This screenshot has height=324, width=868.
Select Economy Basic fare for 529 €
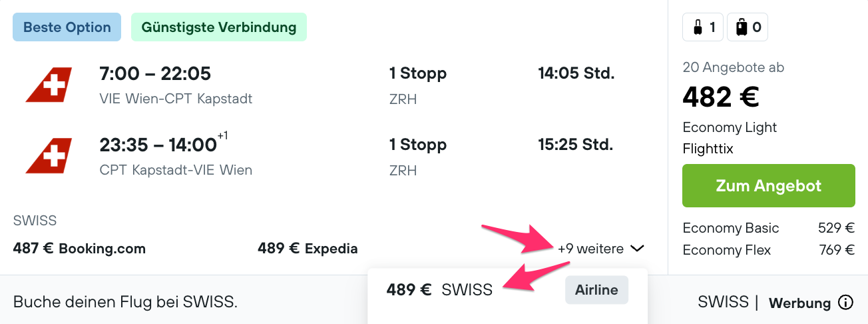pyautogui.click(x=768, y=228)
